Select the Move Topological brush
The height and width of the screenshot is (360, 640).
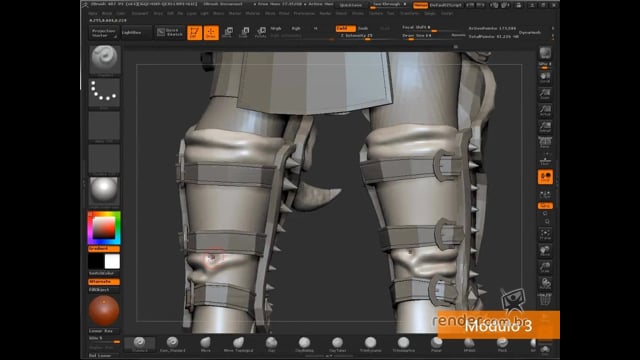[238, 344]
